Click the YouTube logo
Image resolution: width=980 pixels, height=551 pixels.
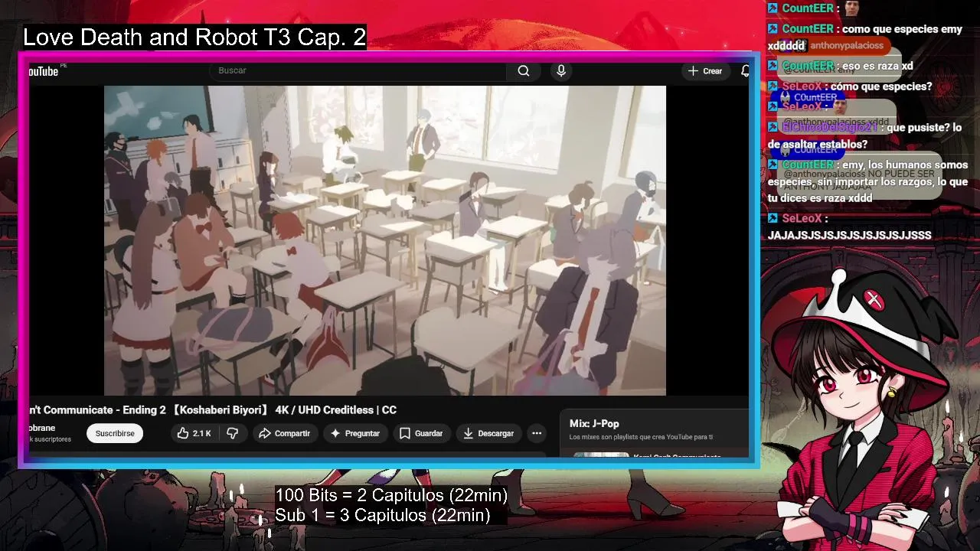[x=44, y=71]
